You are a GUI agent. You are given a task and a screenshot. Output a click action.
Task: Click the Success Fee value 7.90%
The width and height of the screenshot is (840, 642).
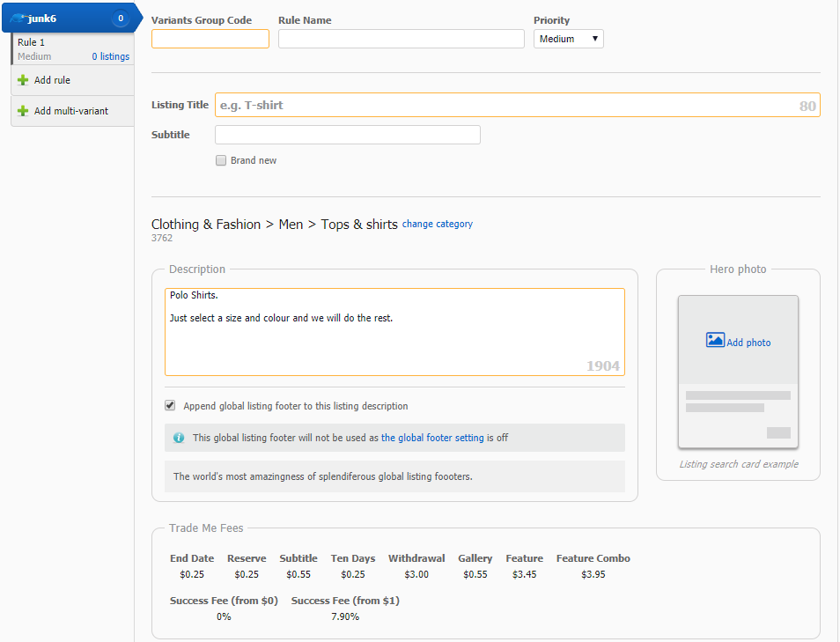coord(345,616)
